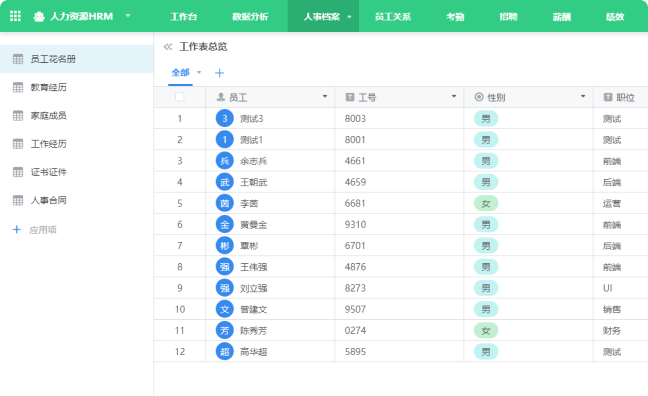The height and width of the screenshot is (396, 648).
Task: Click the avatar of 高华超
Action: [225, 351]
